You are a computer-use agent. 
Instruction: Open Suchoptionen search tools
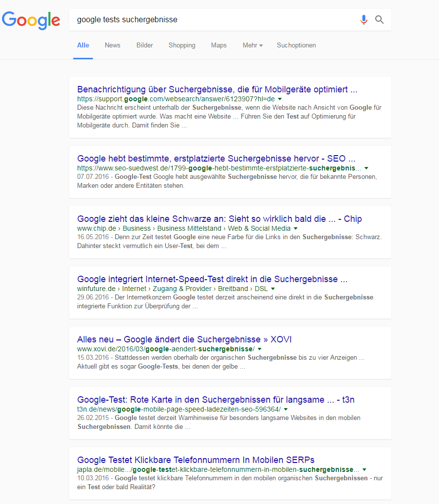[297, 45]
